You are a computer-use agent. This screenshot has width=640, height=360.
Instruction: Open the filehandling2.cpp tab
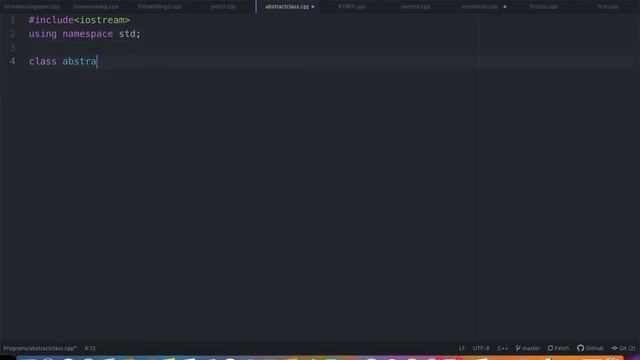click(160, 7)
